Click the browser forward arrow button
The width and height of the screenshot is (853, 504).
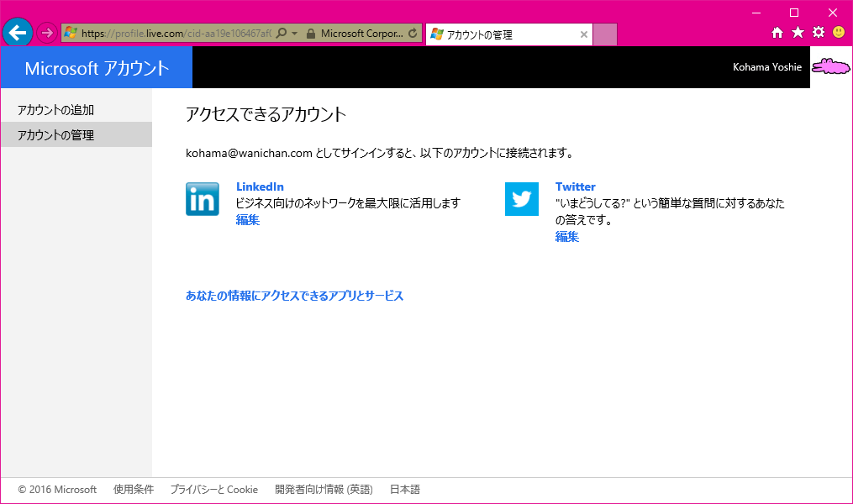[x=47, y=33]
